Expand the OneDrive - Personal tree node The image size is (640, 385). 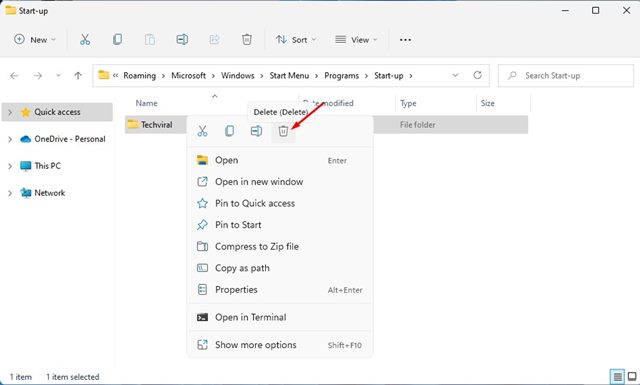tap(10, 139)
